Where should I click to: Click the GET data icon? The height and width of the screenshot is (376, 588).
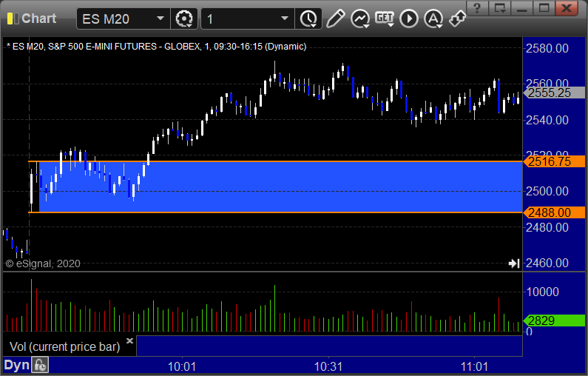[x=385, y=19]
